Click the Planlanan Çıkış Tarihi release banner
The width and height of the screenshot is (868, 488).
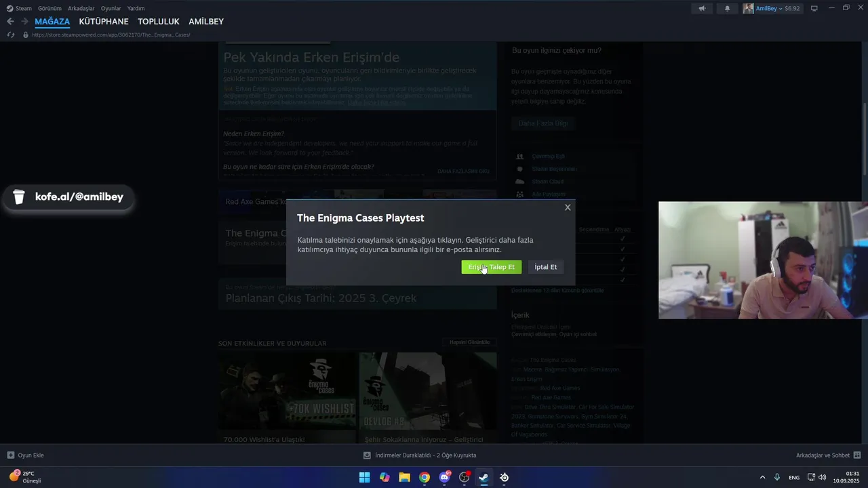pyautogui.click(x=357, y=293)
